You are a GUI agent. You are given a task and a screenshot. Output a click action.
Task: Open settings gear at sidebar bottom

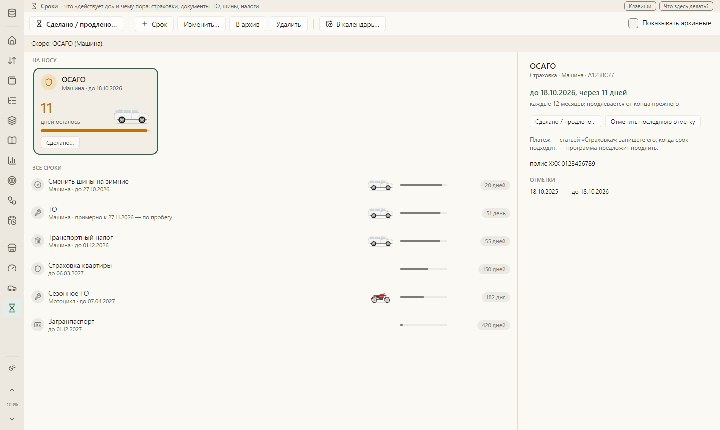tap(12, 368)
